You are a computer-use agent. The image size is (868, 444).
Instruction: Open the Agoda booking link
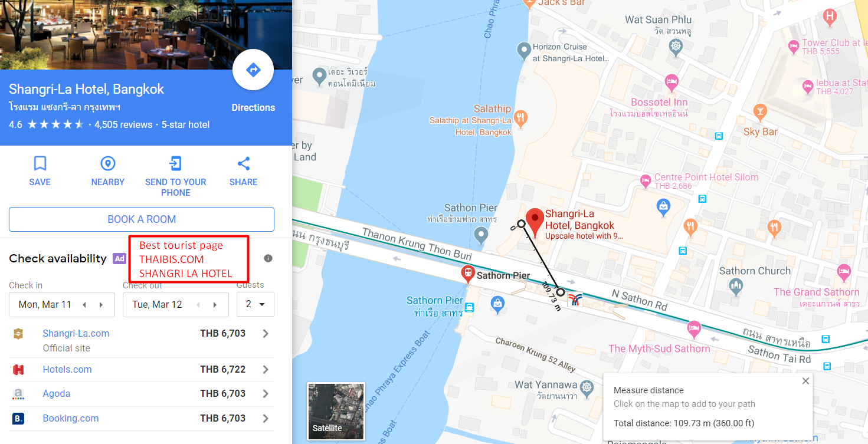click(x=57, y=393)
